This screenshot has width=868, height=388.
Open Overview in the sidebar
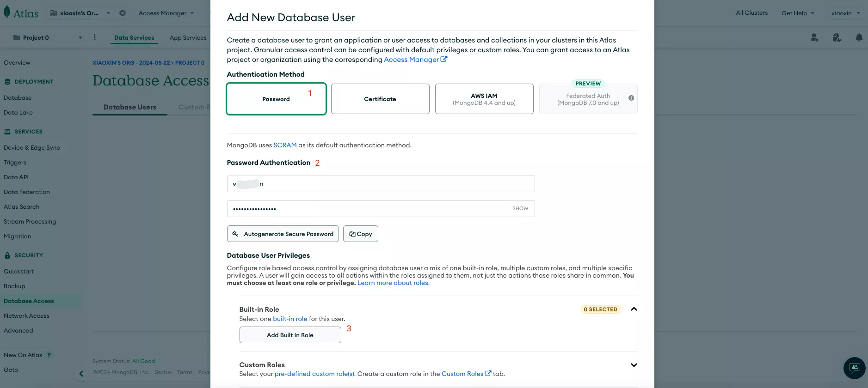[x=17, y=63]
